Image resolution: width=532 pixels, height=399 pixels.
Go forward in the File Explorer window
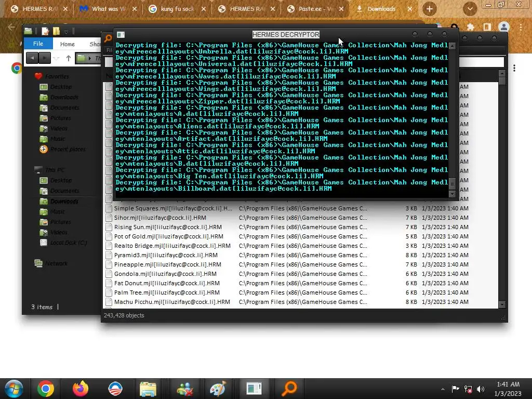[x=45, y=58]
